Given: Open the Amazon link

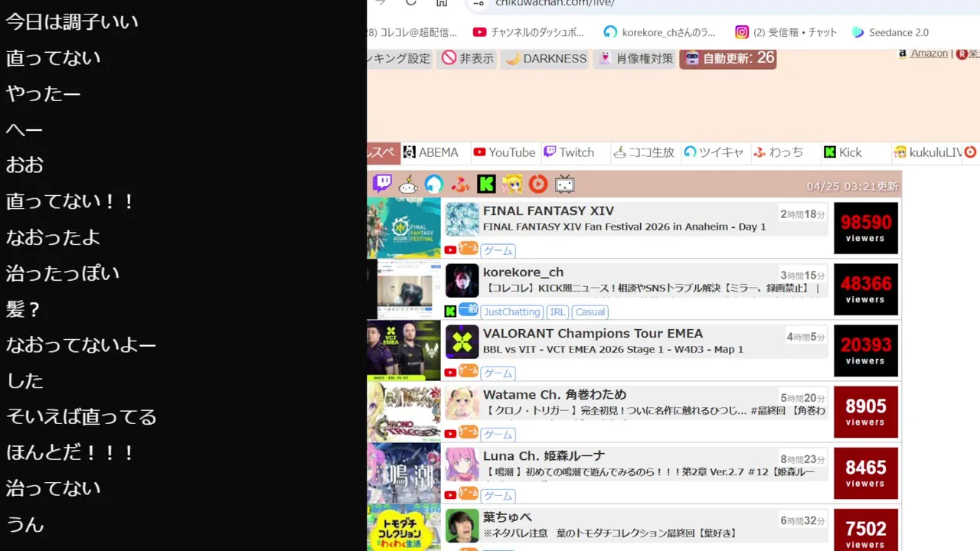Looking at the screenshot, I should click(x=929, y=53).
